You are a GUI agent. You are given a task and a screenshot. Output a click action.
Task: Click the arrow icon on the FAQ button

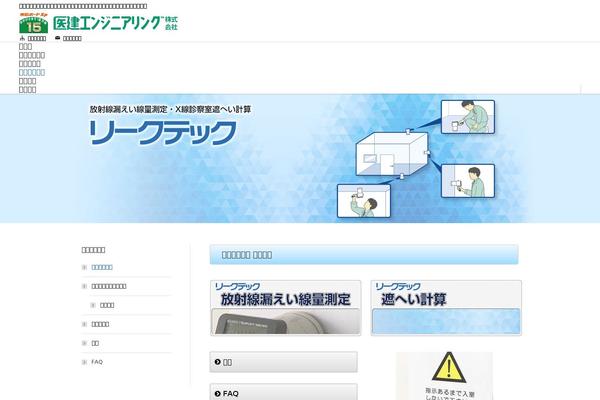tap(218, 393)
